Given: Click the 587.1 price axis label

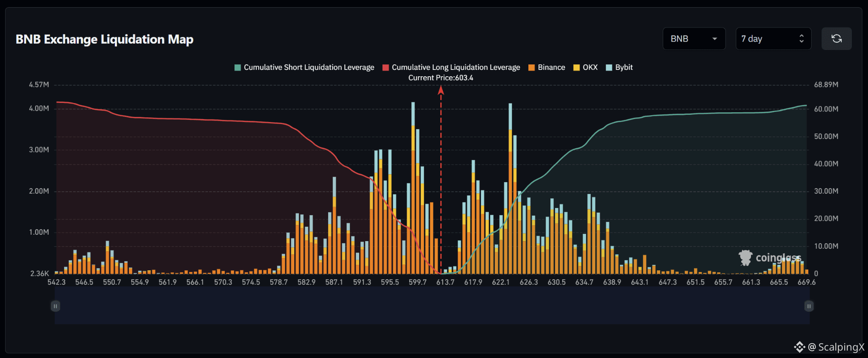Looking at the screenshot, I should pos(334,282).
